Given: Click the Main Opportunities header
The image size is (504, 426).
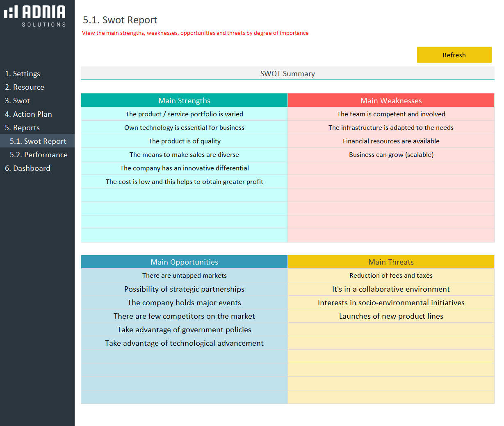Looking at the screenshot, I should pos(184,262).
